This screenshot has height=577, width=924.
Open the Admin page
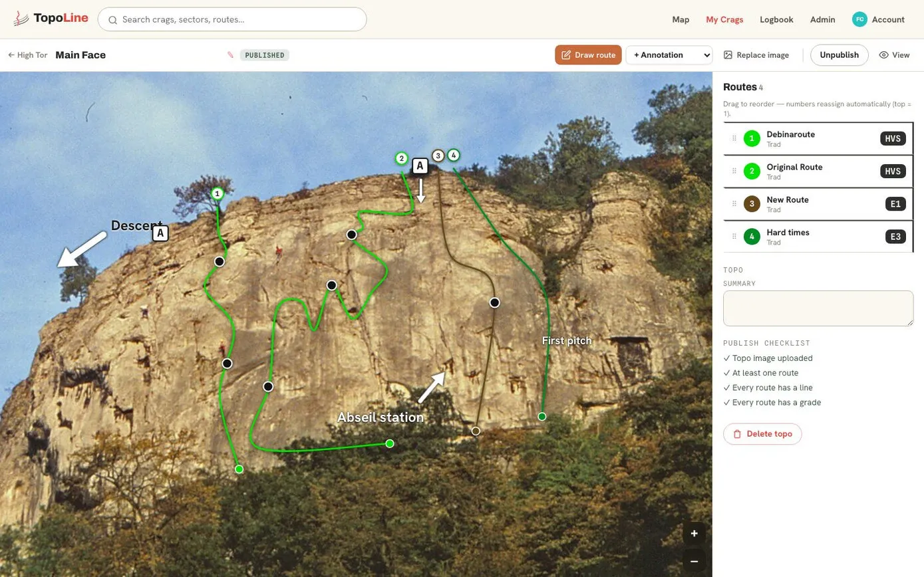coord(822,19)
